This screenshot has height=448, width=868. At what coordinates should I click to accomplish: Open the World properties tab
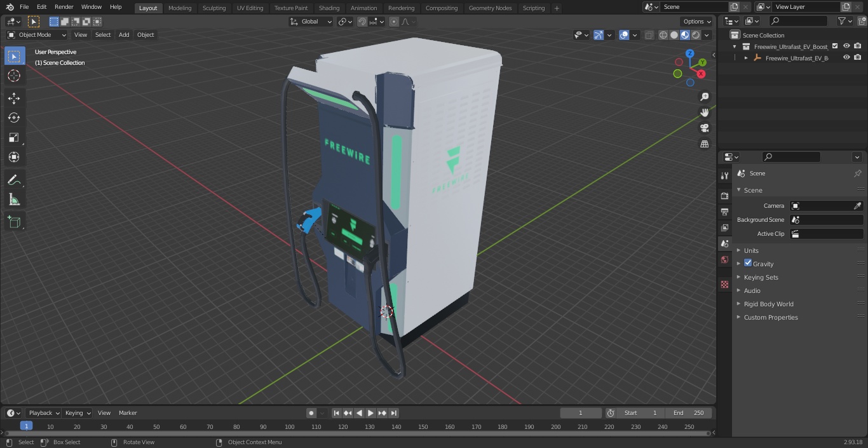pyautogui.click(x=724, y=259)
